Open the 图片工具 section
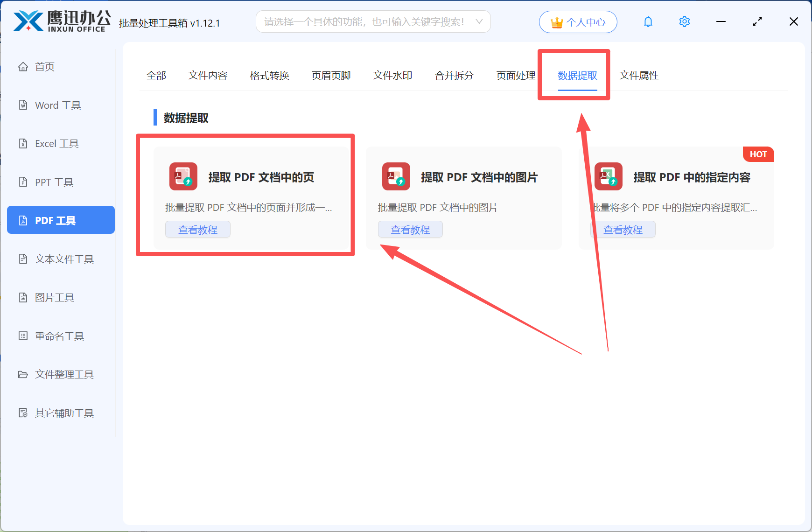 coord(54,297)
